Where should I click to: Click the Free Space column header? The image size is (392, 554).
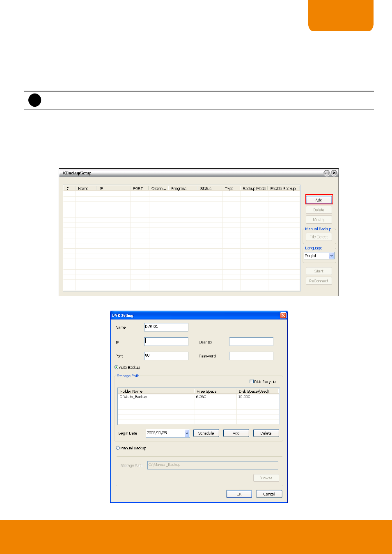[x=215, y=391]
